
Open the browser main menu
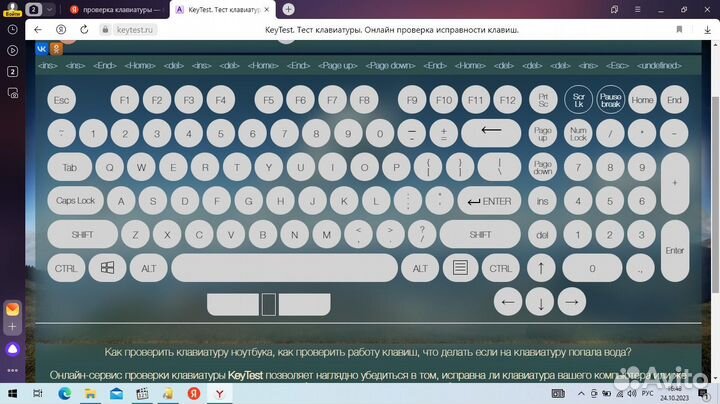pos(637,9)
